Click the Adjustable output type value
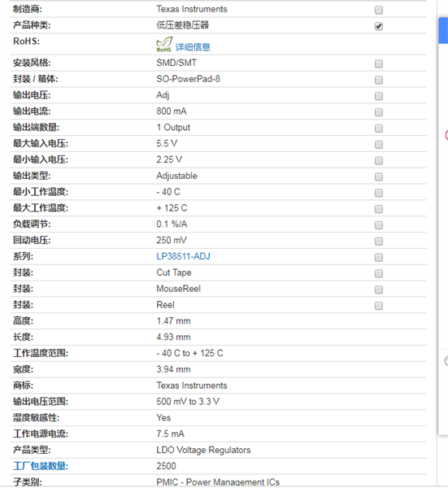Screen dimensions: 448x488 coord(176,176)
